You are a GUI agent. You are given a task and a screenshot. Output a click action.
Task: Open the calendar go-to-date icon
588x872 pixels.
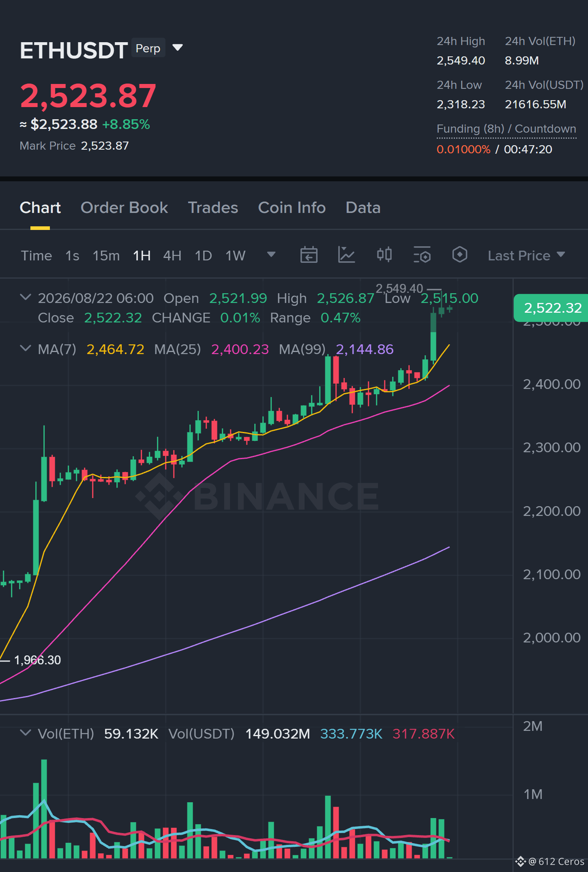[309, 255]
